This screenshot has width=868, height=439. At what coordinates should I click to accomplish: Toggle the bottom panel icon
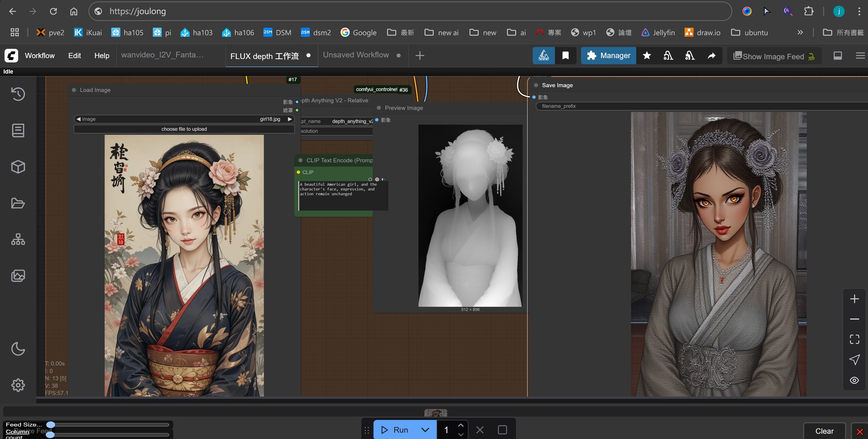838,56
